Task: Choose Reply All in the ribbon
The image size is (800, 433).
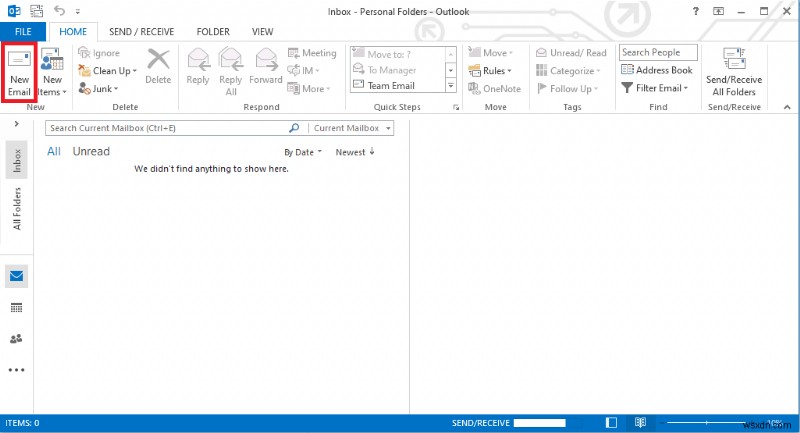Action: tap(231, 72)
